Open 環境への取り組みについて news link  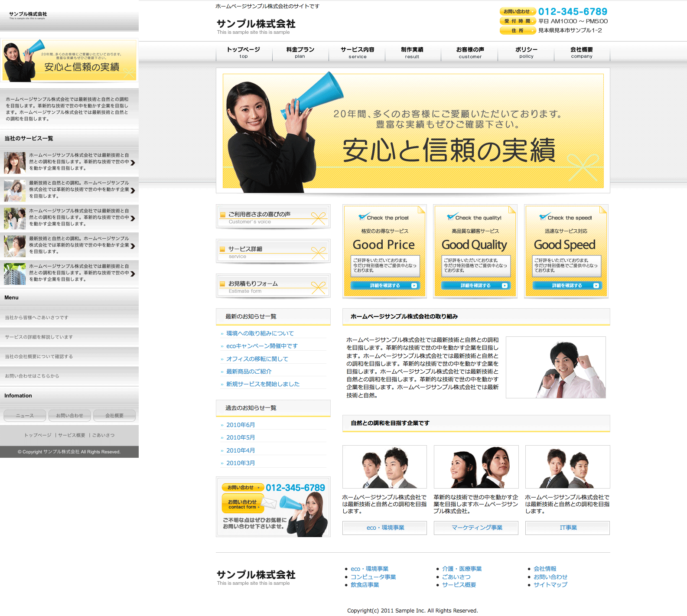click(x=260, y=333)
